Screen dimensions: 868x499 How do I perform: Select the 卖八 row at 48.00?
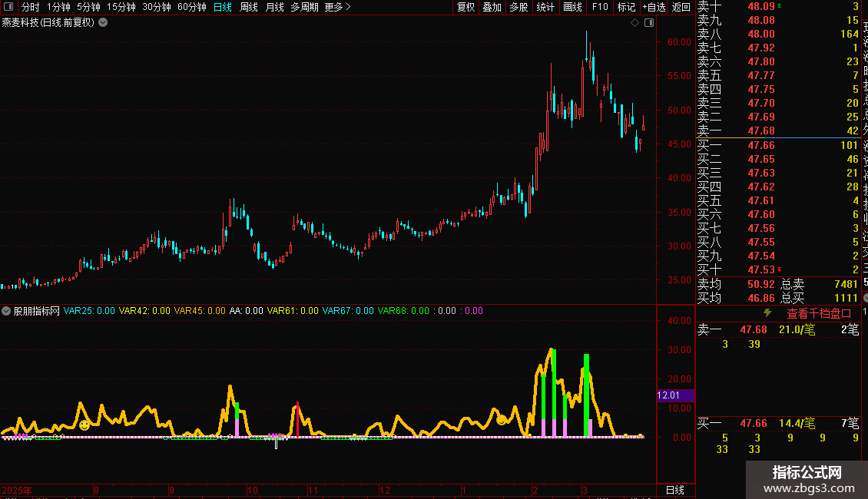(778, 34)
